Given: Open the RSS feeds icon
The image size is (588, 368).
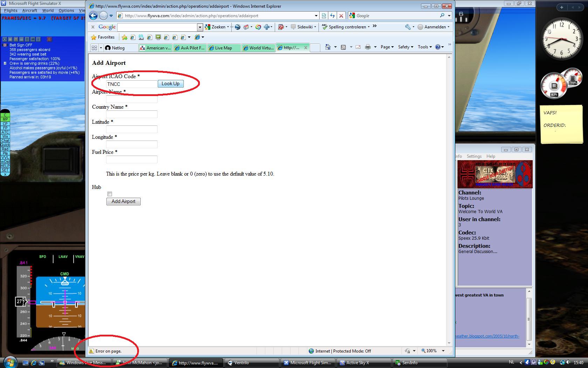Looking at the screenshot, I should pos(343,47).
